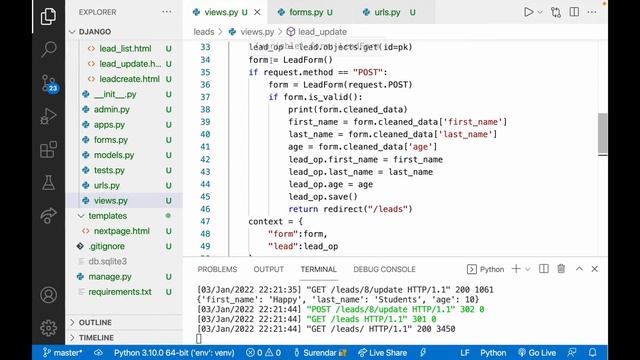Change LF end of line sequence
Viewport: 640px width, 360px height.
click(x=464, y=353)
